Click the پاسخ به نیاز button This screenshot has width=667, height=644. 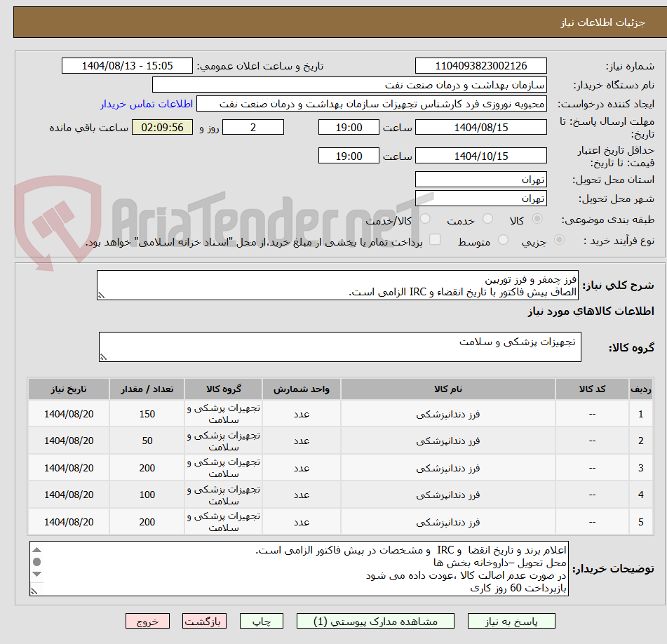coord(518,621)
